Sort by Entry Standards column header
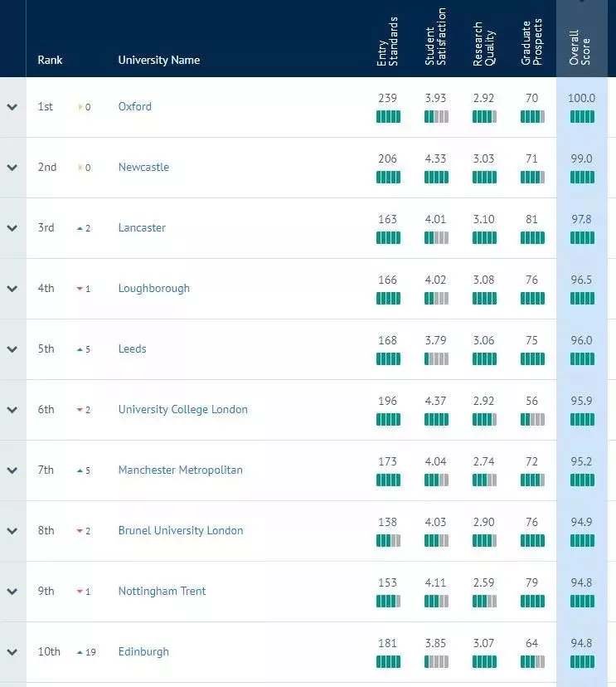 coord(387,41)
